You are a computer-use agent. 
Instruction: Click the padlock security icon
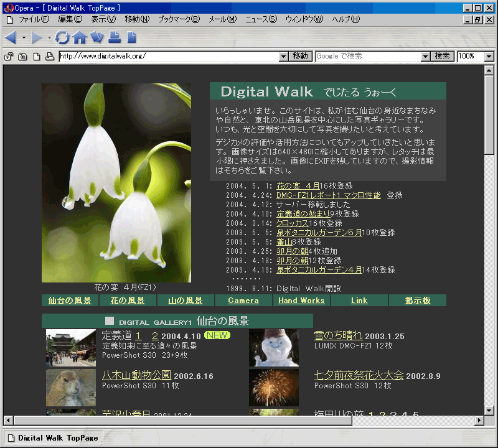pos(9,57)
